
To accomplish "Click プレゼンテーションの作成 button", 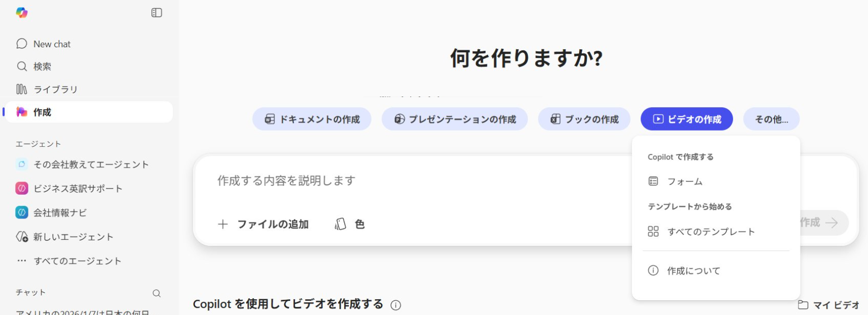I will coord(454,119).
